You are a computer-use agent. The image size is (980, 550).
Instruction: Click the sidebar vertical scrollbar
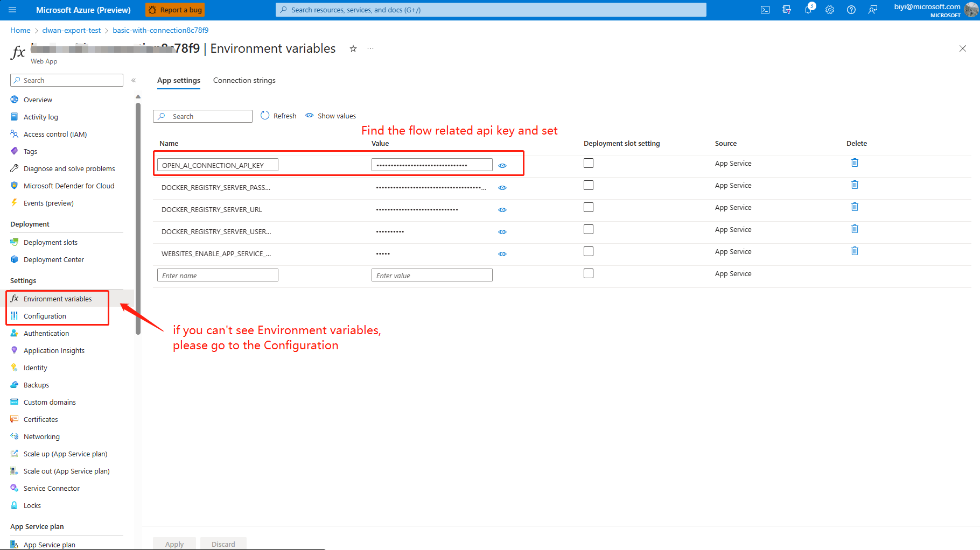(x=138, y=215)
